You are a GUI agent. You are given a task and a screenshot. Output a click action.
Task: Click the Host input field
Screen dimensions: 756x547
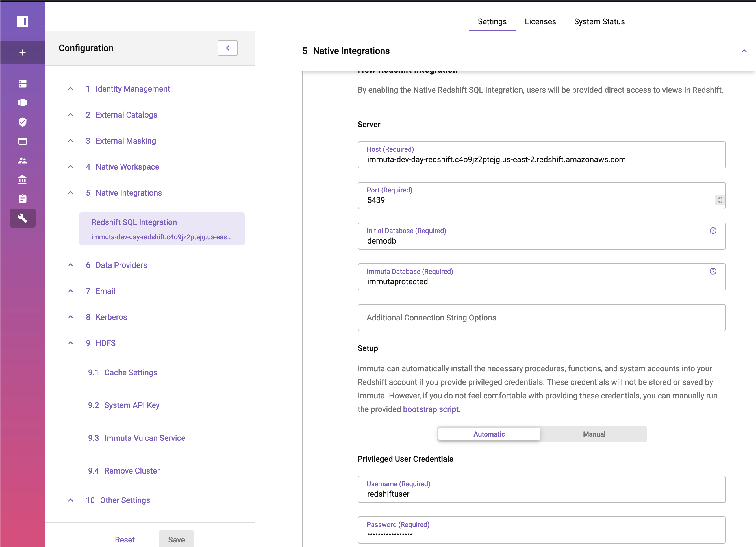coord(542,155)
